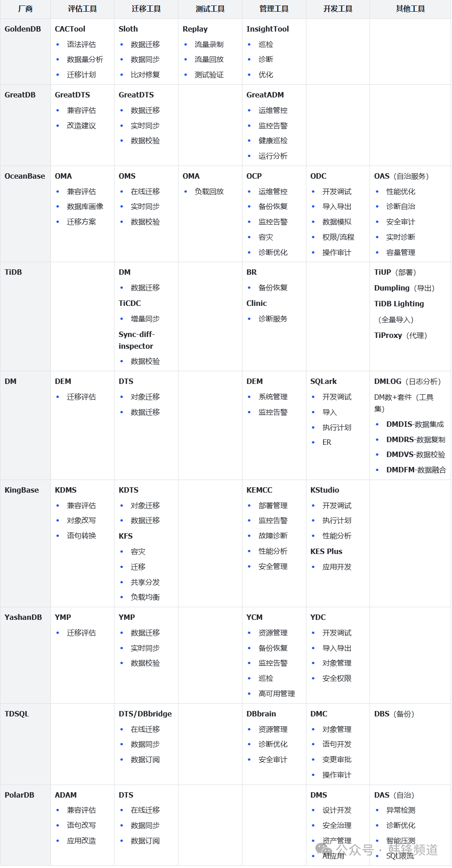Viewport: 452px width, 868px height.
Task: Click the TiDB Lighting entry
Action: pyautogui.click(x=399, y=304)
